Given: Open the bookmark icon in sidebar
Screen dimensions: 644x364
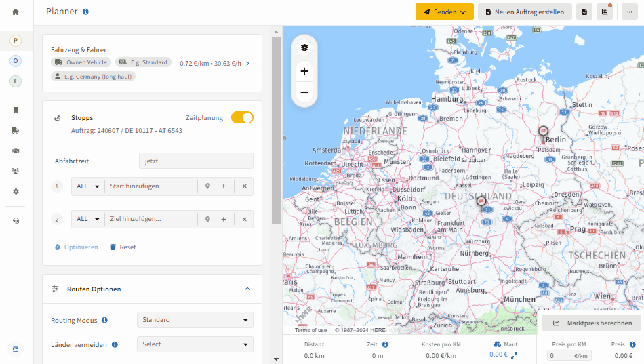Looking at the screenshot, I should point(16,110).
